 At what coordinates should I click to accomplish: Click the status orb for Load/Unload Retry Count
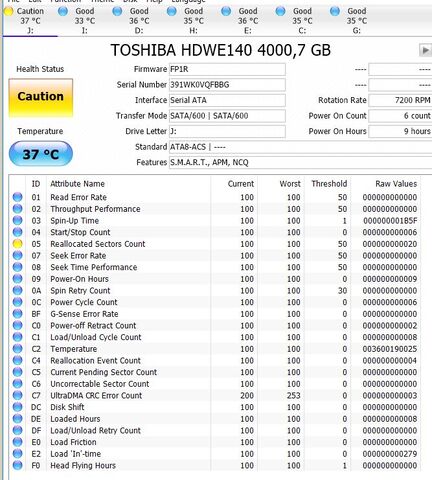(x=17, y=430)
